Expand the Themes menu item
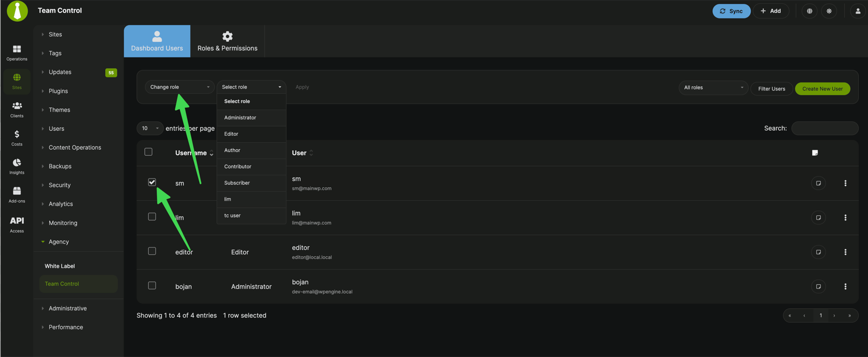The height and width of the screenshot is (357, 868). (59, 110)
